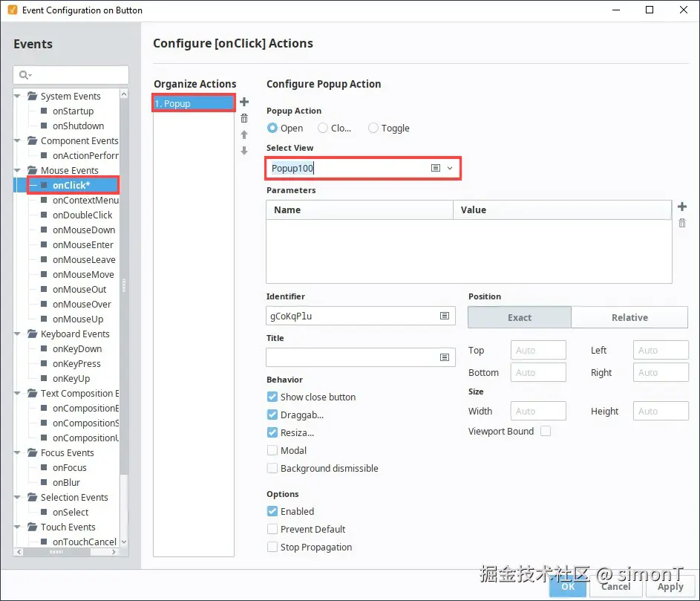Select the Toggle popup action radio
This screenshot has width=700, height=601.
[373, 129]
